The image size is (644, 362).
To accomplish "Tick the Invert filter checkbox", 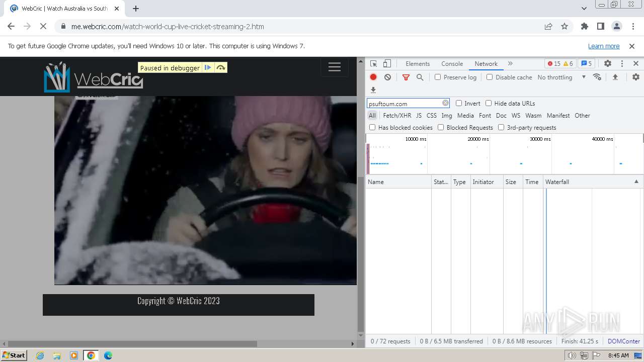I will [459, 103].
